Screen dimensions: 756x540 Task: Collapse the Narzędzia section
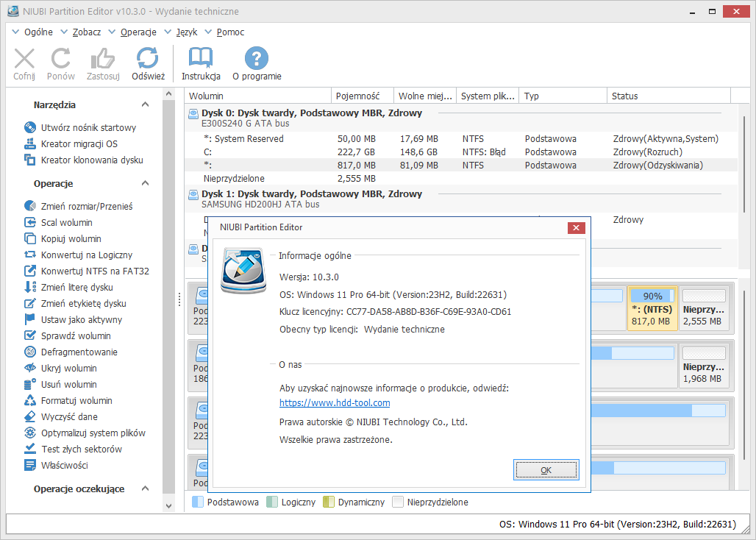(x=145, y=104)
